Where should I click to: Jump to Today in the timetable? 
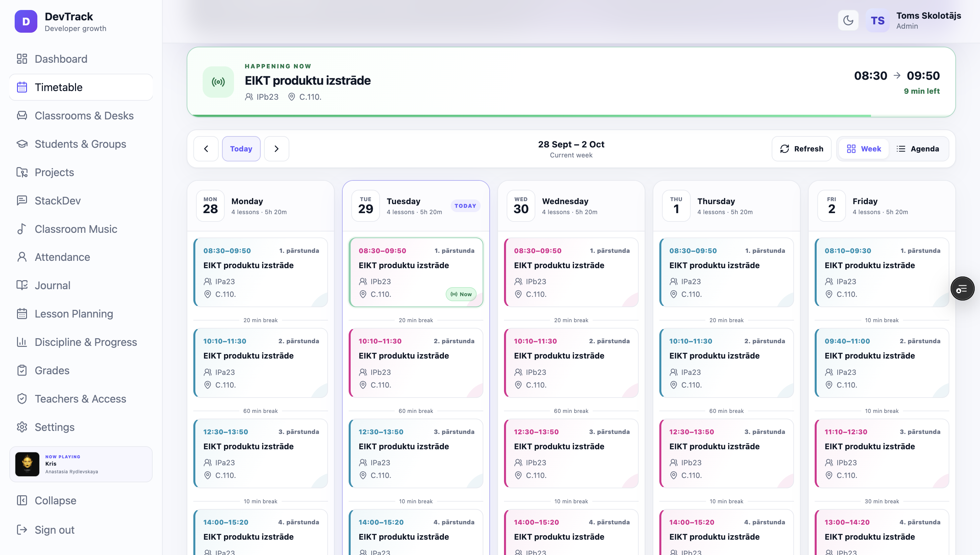[241, 149]
